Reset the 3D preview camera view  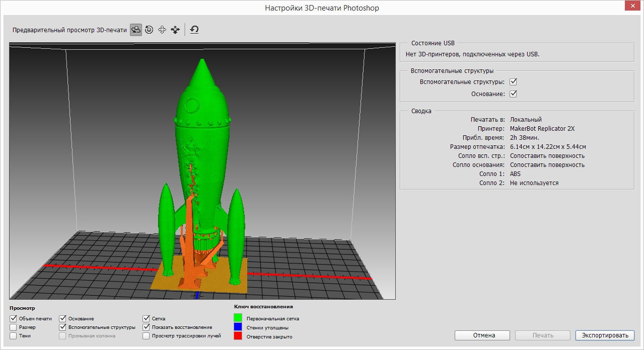point(194,30)
